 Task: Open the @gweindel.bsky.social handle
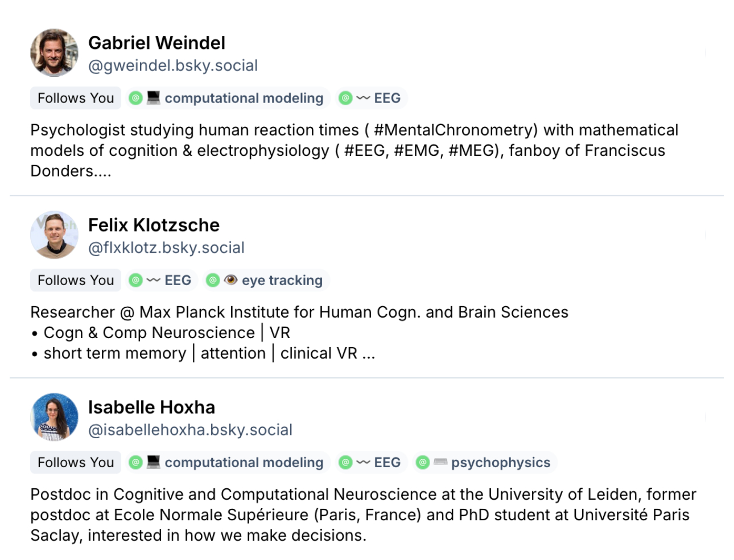click(173, 65)
